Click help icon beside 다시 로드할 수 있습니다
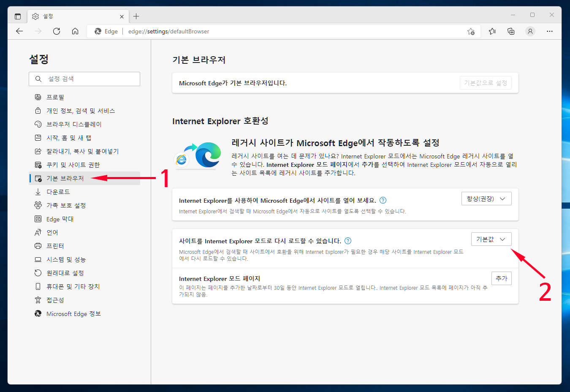The image size is (570, 392). click(348, 241)
